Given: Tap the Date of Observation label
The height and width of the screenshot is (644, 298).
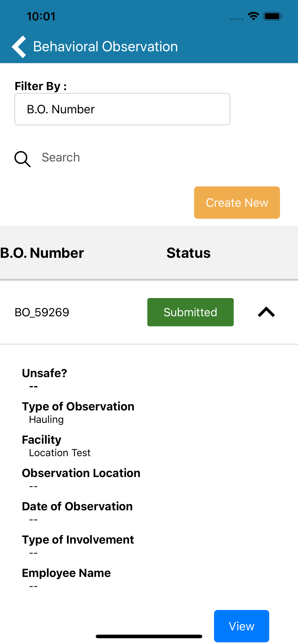Looking at the screenshot, I should point(77,506).
